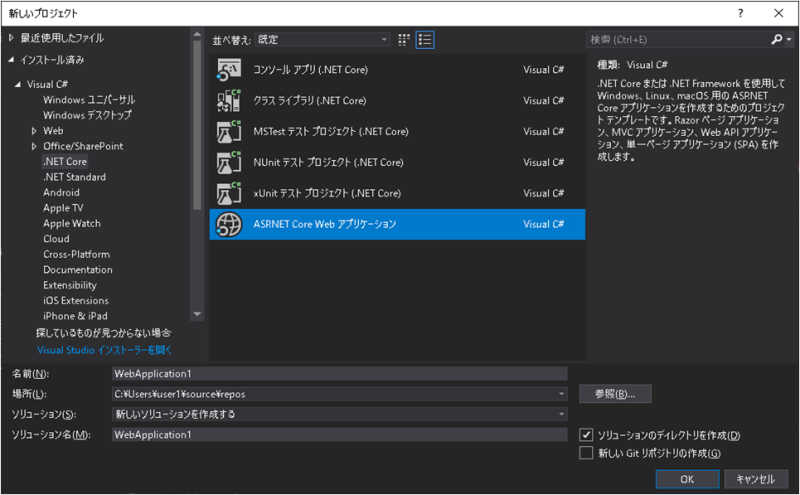Select MSTest テスト プロジェクト template row

[397, 131]
